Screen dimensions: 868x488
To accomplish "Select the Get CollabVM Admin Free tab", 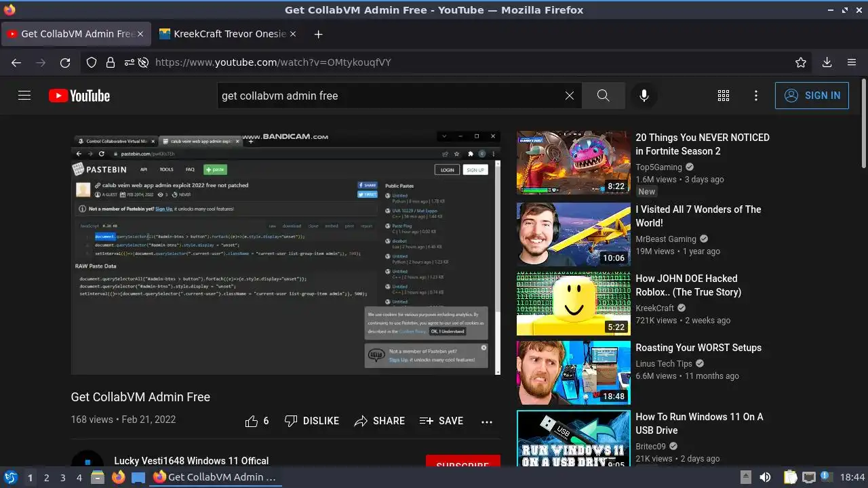I will [x=76, y=34].
